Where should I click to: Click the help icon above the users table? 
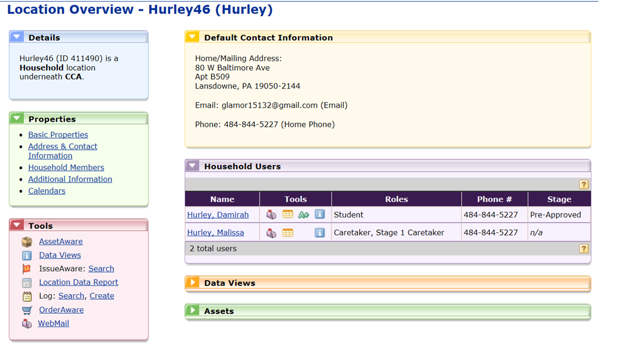coord(583,184)
